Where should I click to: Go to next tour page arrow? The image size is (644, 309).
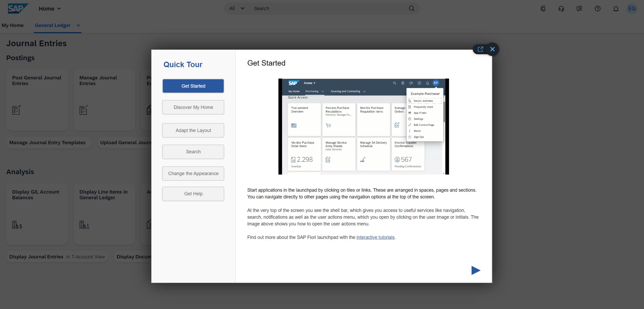476,270
